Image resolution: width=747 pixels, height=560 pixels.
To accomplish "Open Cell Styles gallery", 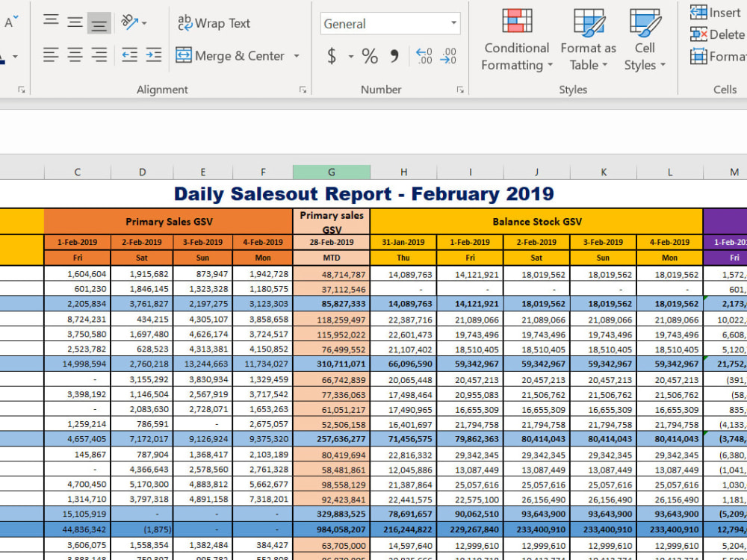I will pos(645,40).
